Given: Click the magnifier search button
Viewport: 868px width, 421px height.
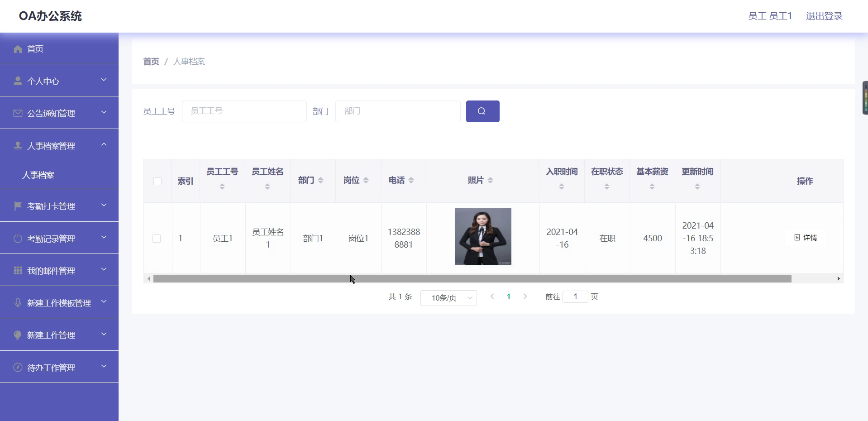Looking at the screenshot, I should [x=482, y=111].
